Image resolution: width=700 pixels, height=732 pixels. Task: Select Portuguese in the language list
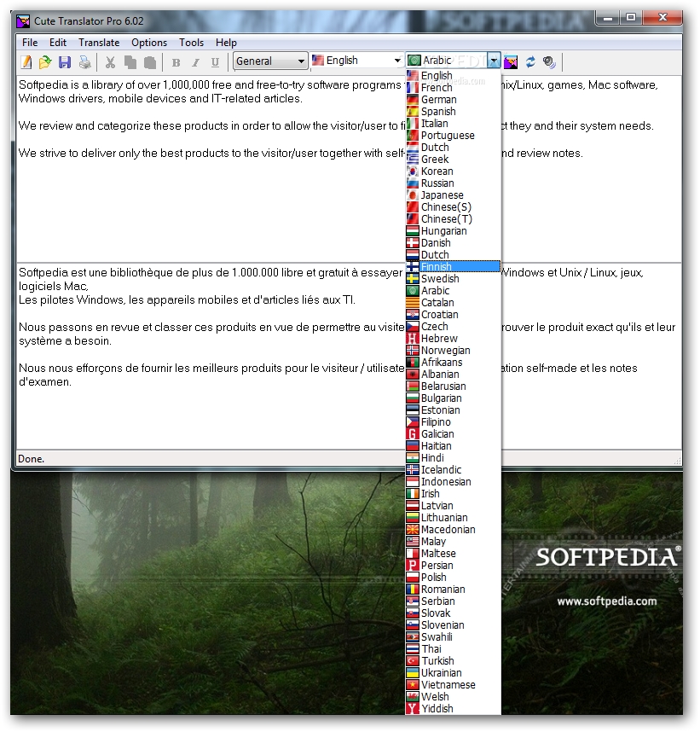tap(453, 136)
